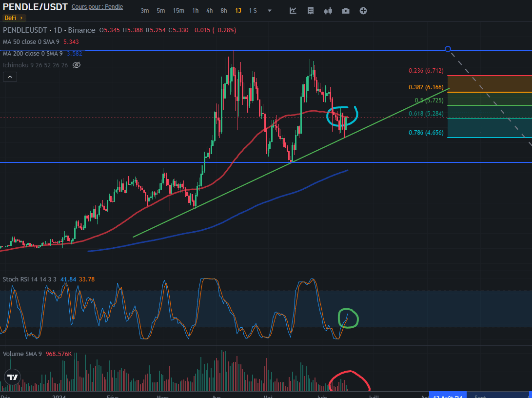Screen dimensions: 532x398
Task: Select the 1 S weekly interval
Action: (x=253, y=11)
